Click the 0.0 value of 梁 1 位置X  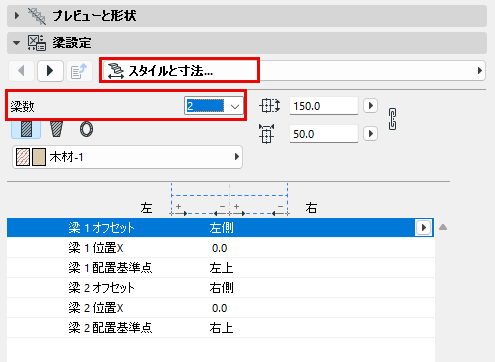click(219, 248)
